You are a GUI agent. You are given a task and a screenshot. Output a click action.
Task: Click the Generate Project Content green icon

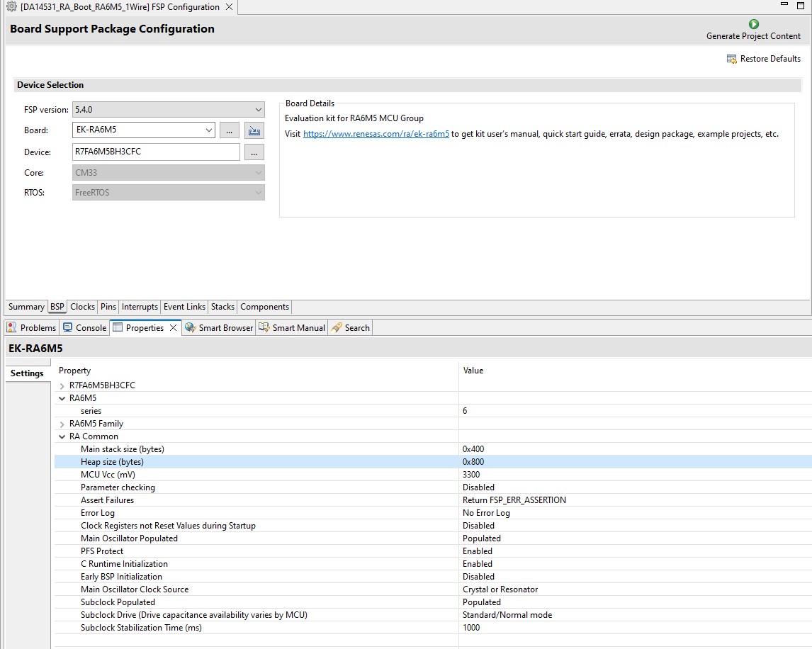(753, 24)
